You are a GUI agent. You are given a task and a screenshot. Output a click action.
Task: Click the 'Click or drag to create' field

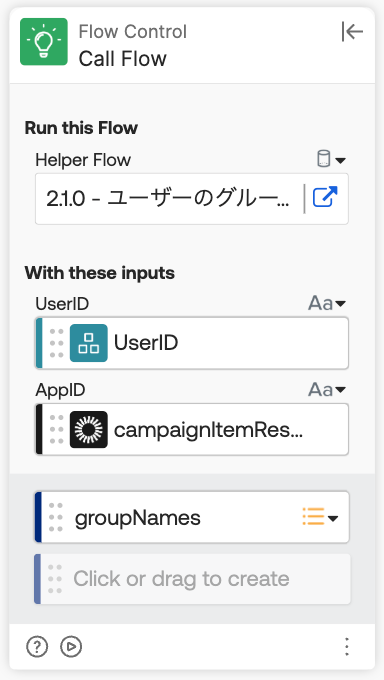pyautogui.click(x=192, y=579)
